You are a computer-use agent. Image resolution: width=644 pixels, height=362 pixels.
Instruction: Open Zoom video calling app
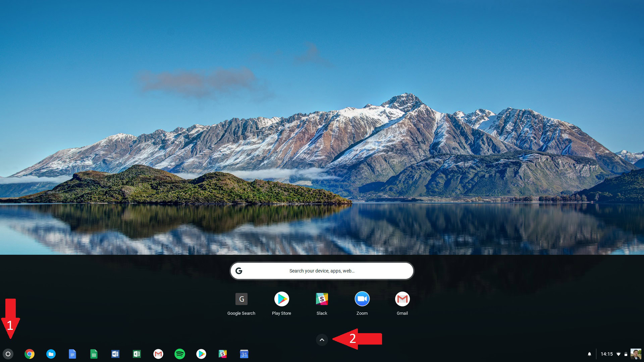tap(362, 299)
